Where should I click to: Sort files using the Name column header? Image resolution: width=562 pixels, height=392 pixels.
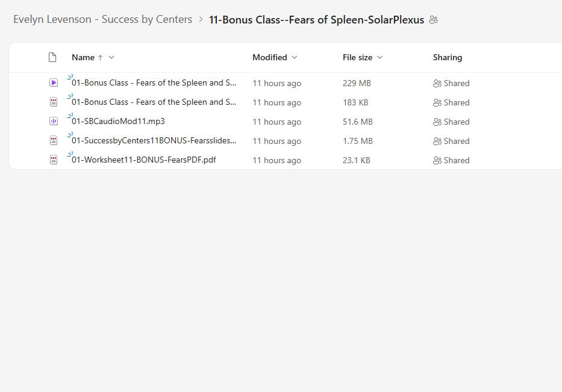83,57
